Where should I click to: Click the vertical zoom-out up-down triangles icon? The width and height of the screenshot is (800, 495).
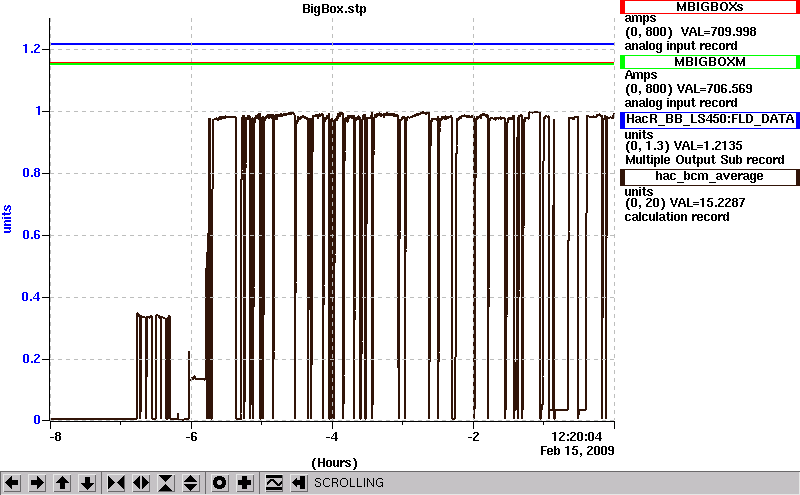pos(191,483)
